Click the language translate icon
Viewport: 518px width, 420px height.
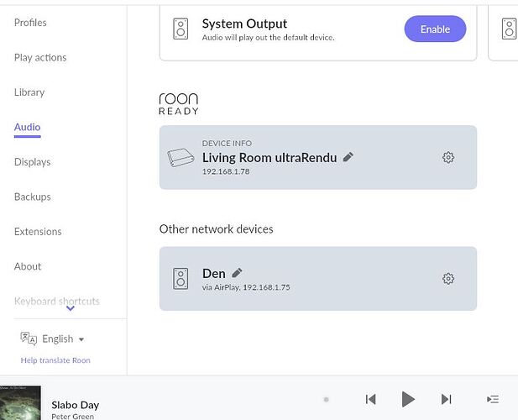tap(29, 339)
